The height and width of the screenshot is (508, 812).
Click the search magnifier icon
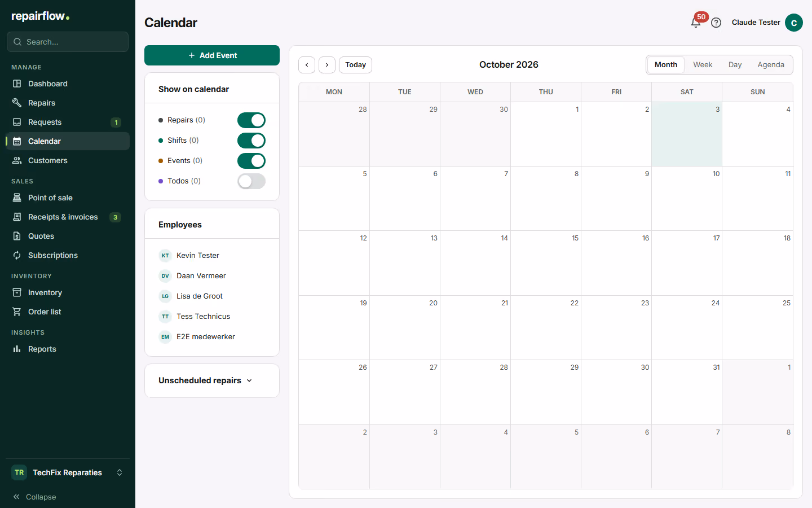17,42
